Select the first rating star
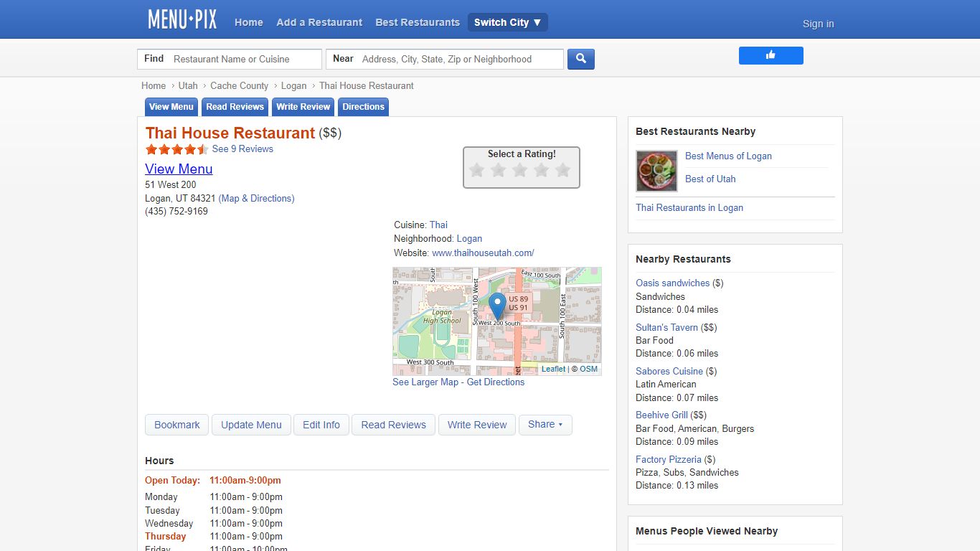Screen dimensions: 980x551 (477, 170)
